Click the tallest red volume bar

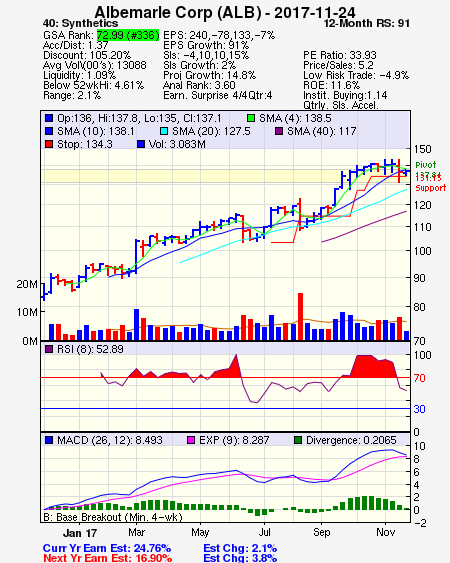[301, 317]
